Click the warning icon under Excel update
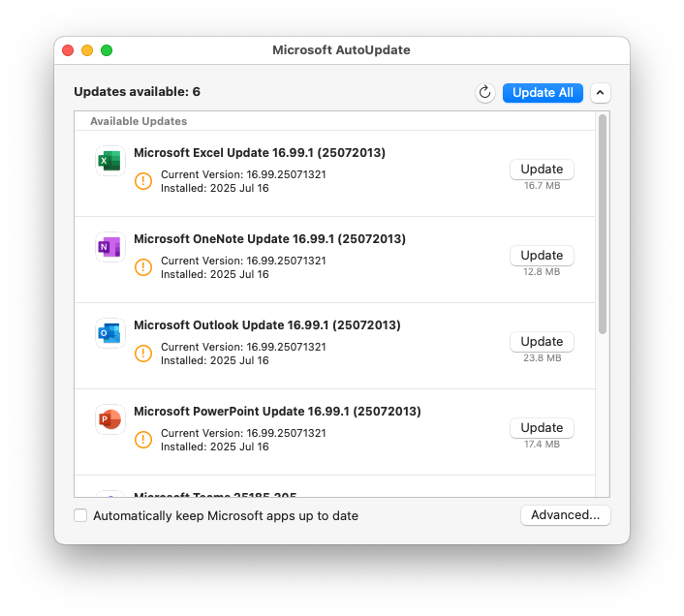 [x=143, y=181]
